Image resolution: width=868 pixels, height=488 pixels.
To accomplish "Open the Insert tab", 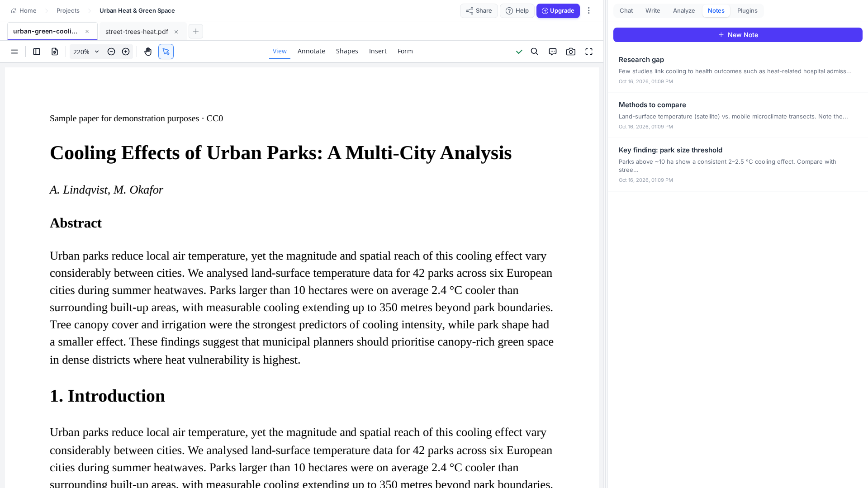I will (x=378, y=51).
